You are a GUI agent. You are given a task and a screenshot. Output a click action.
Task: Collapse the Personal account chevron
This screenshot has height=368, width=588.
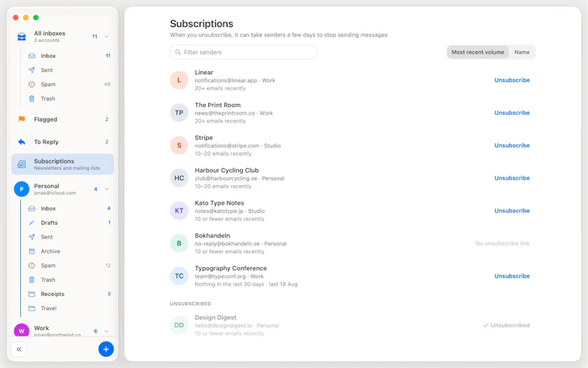pyautogui.click(x=107, y=189)
